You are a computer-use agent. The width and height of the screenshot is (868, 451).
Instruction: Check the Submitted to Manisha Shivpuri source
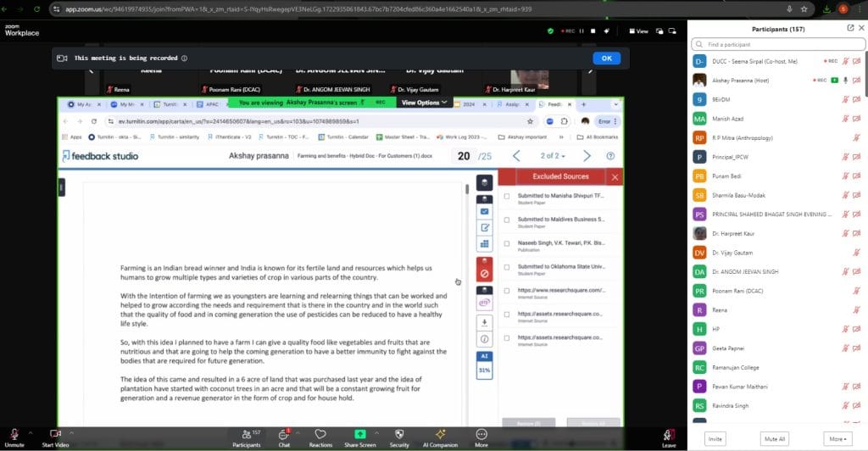pyautogui.click(x=507, y=196)
